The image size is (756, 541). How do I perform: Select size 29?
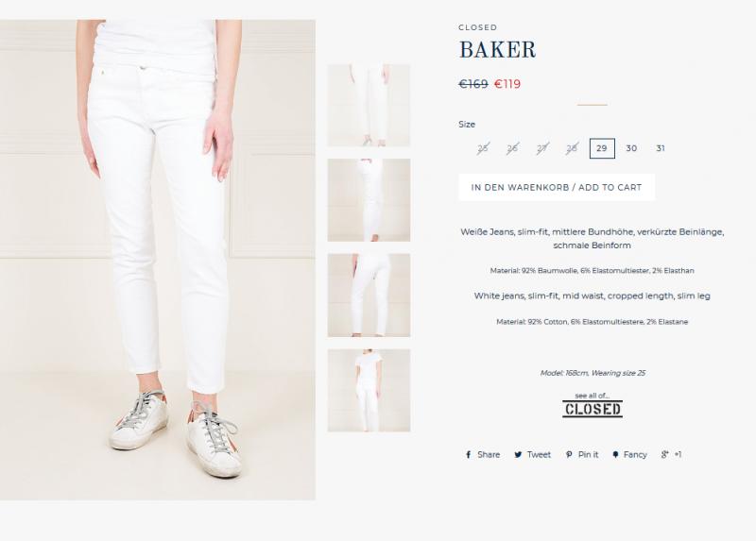coord(602,148)
